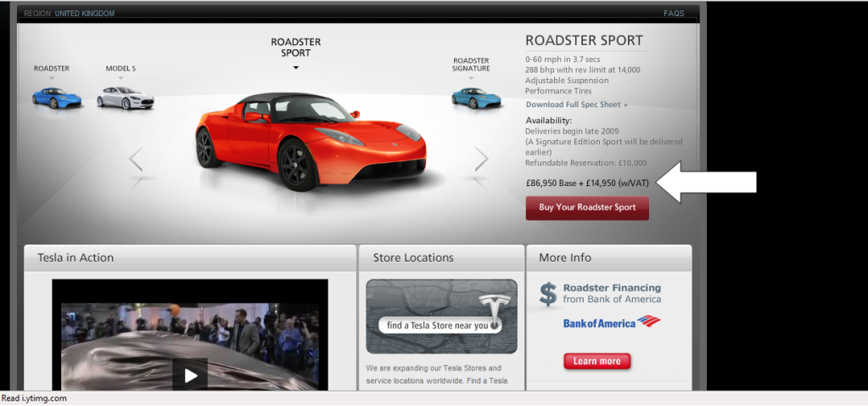The width and height of the screenshot is (868, 406).
Task: Play the Tesla in Action video
Action: point(190,376)
